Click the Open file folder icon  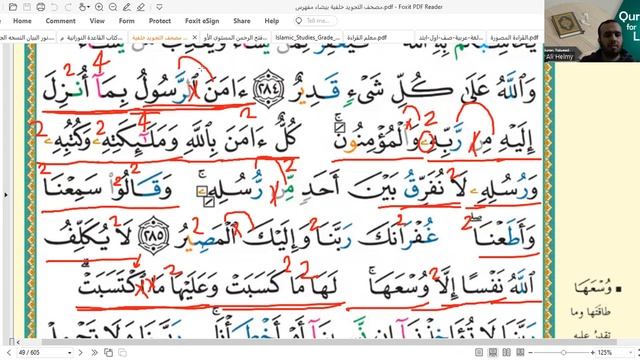coord(13,7)
